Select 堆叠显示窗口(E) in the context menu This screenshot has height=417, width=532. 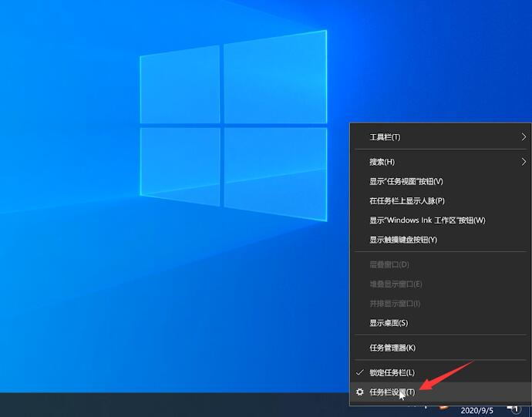coord(440,284)
